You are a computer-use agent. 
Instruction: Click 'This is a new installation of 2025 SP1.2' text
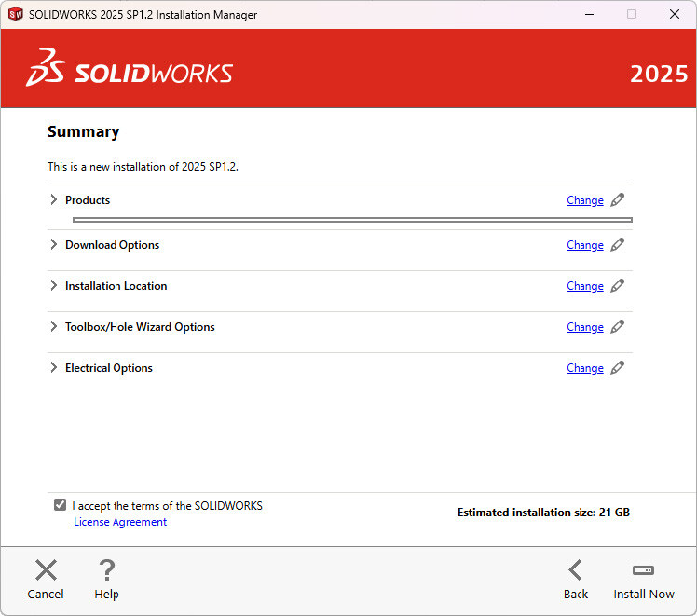[x=143, y=167]
